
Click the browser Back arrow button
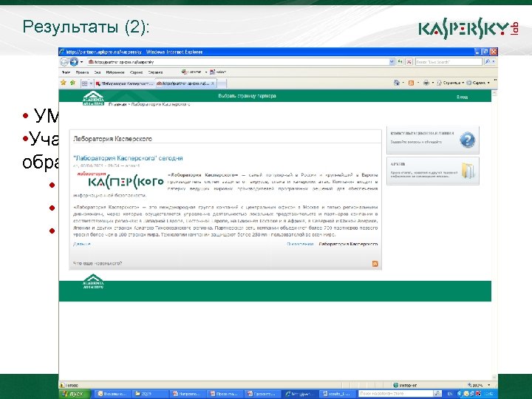pyautogui.click(x=64, y=62)
